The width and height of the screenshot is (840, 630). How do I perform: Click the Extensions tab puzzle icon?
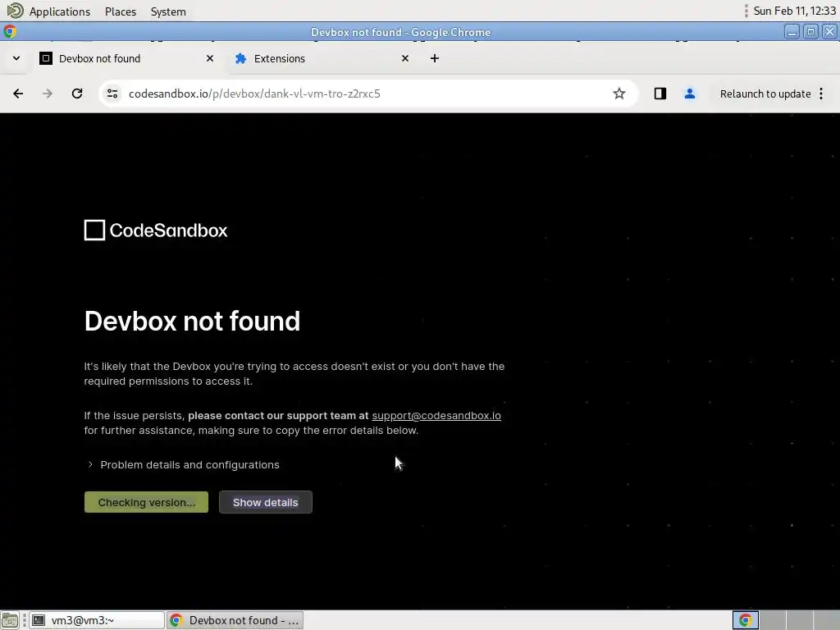(240, 58)
